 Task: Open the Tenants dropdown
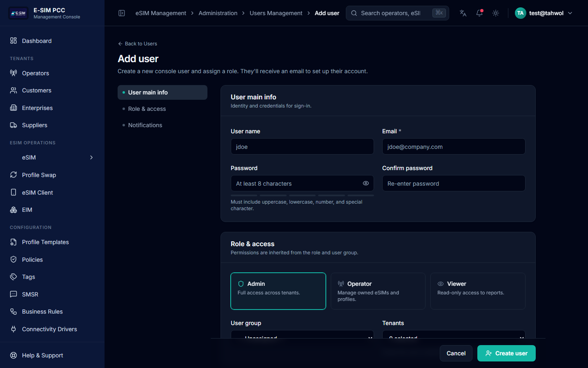pyautogui.click(x=453, y=335)
